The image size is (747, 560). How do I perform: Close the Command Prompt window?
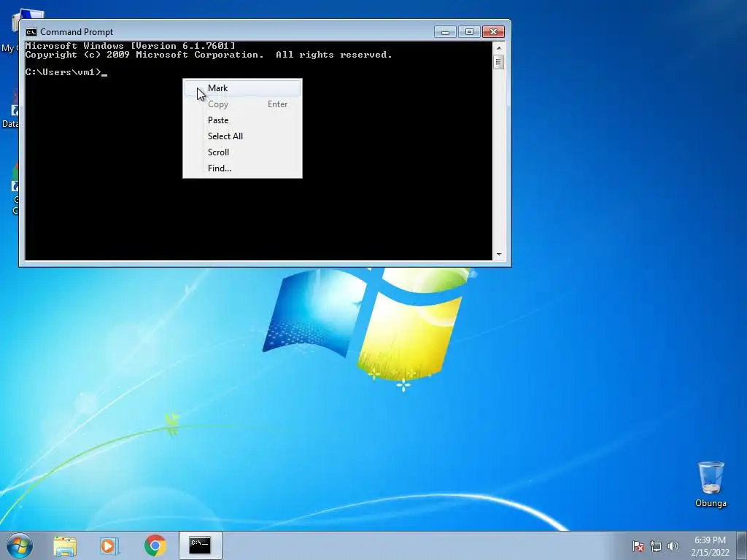(x=494, y=32)
